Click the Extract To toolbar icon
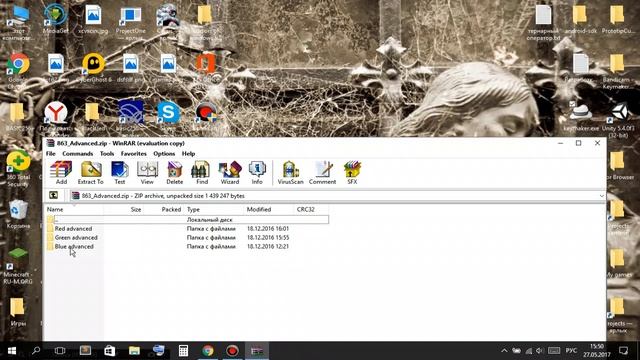 point(91,173)
